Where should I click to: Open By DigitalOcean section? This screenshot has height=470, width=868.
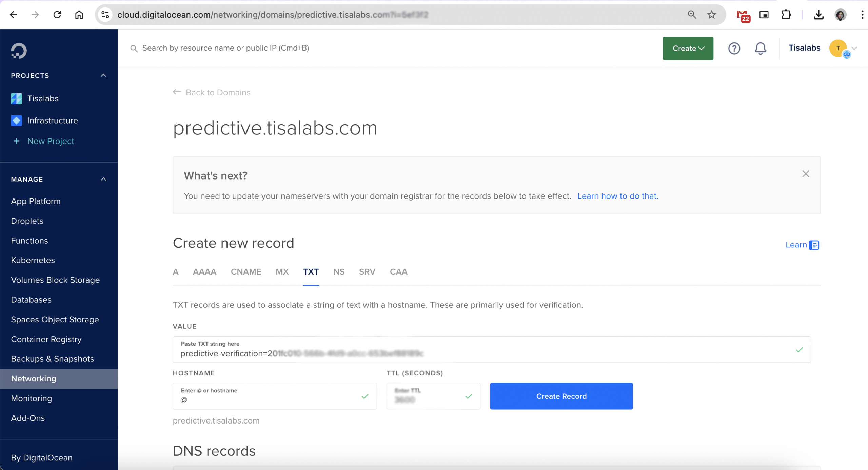(x=42, y=458)
